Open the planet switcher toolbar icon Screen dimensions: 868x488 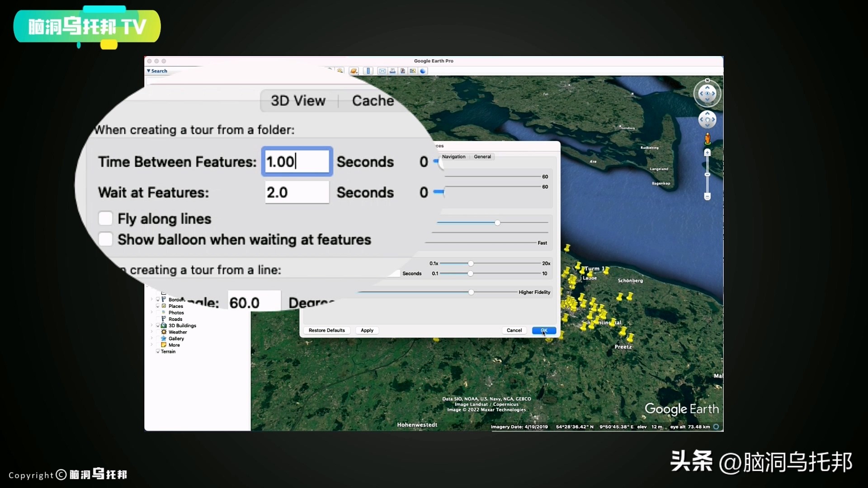pyautogui.click(x=354, y=71)
